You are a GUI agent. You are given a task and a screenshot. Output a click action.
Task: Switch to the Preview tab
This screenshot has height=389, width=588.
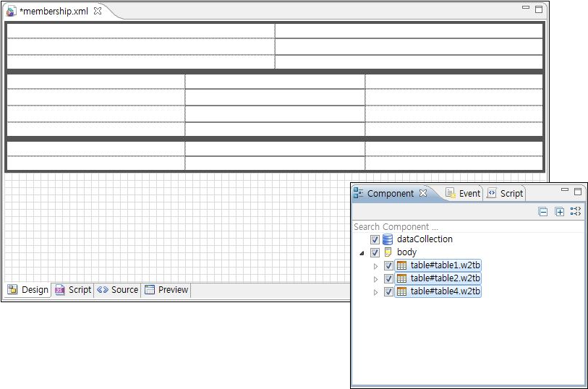coord(166,290)
